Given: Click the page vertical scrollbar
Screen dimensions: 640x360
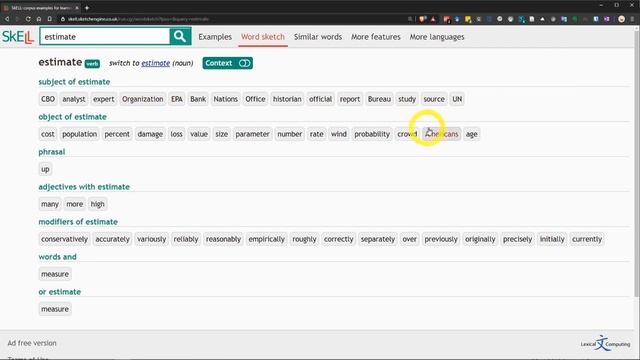Looking at the screenshot, I should click(x=637, y=163).
